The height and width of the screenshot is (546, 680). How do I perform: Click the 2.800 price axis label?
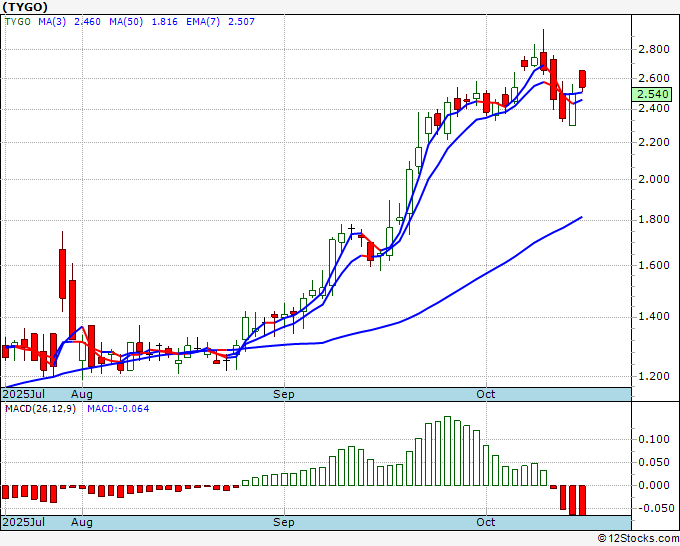654,49
